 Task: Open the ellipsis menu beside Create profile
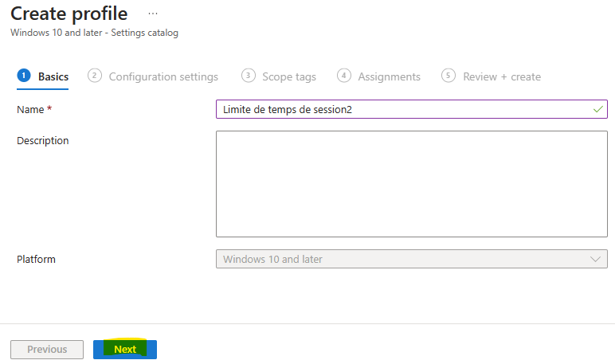(153, 14)
